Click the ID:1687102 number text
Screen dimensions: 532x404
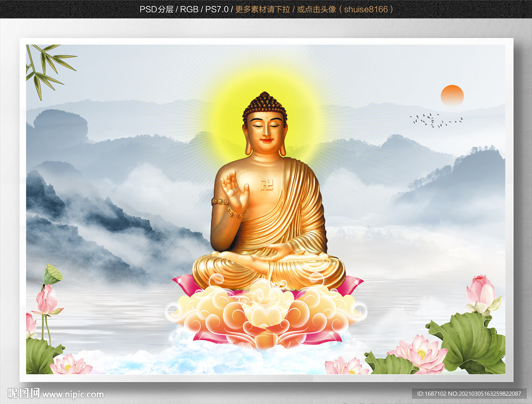click(x=432, y=394)
